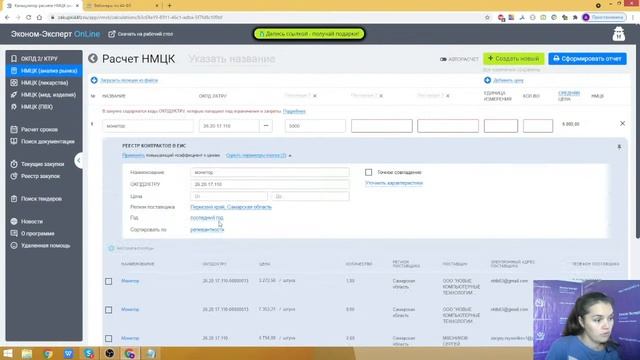Click the Реестр закупок sidebar icon

(x=14, y=176)
